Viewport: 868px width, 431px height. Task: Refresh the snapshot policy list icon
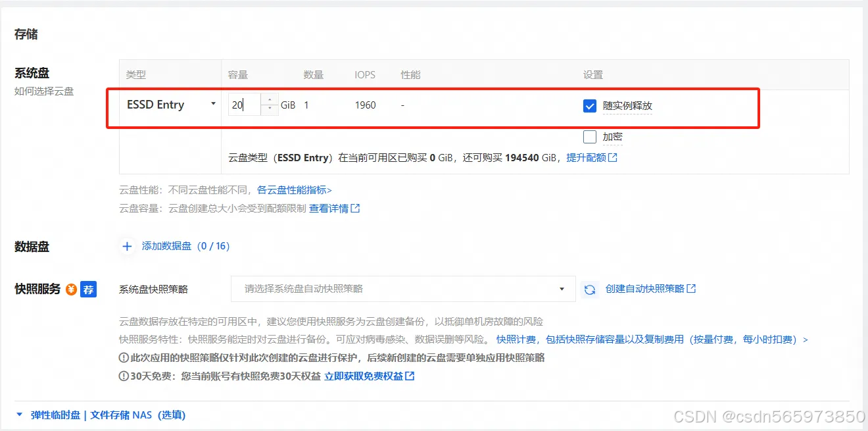click(x=589, y=289)
